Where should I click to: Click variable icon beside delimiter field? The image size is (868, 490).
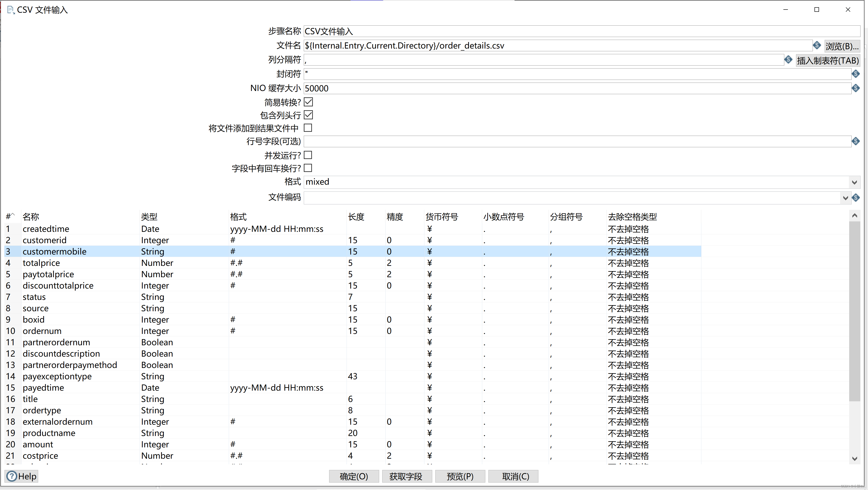click(788, 60)
